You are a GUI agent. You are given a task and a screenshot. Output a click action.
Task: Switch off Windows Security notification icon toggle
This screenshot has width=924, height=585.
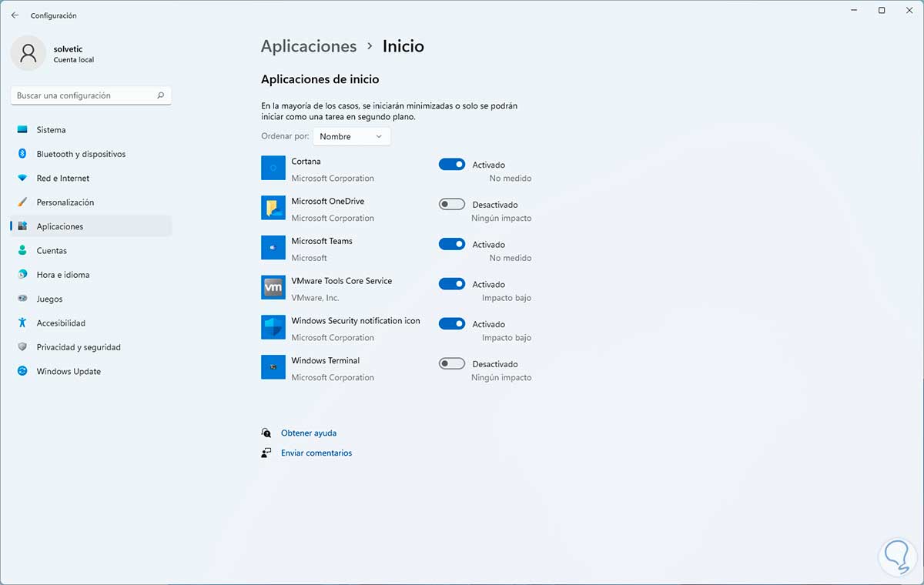pos(452,324)
